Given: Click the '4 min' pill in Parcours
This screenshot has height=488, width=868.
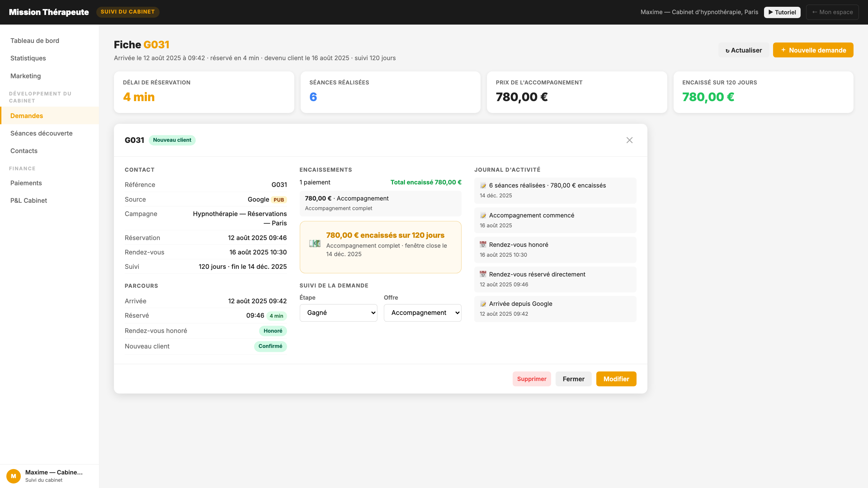Looking at the screenshot, I should 276,316.
